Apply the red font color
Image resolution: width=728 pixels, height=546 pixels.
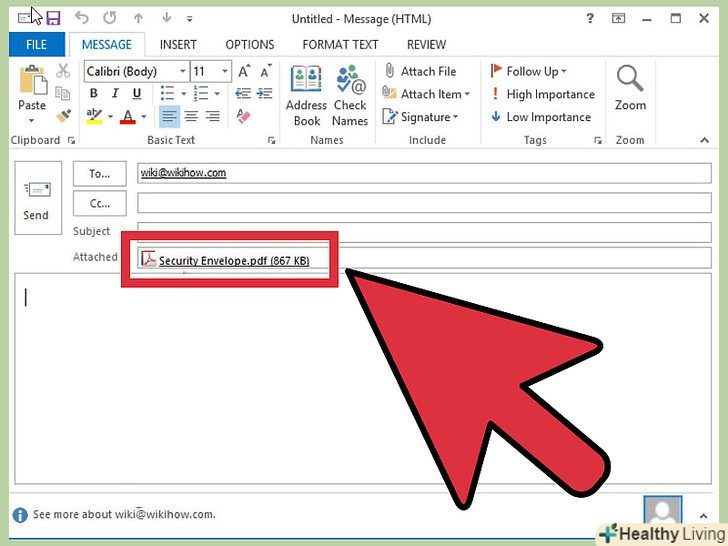point(128,116)
